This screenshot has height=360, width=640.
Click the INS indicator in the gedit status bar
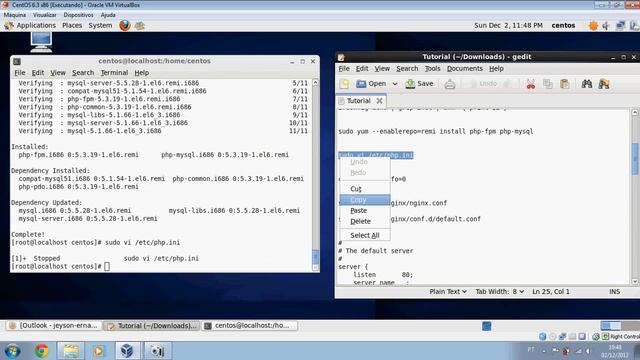pos(614,292)
